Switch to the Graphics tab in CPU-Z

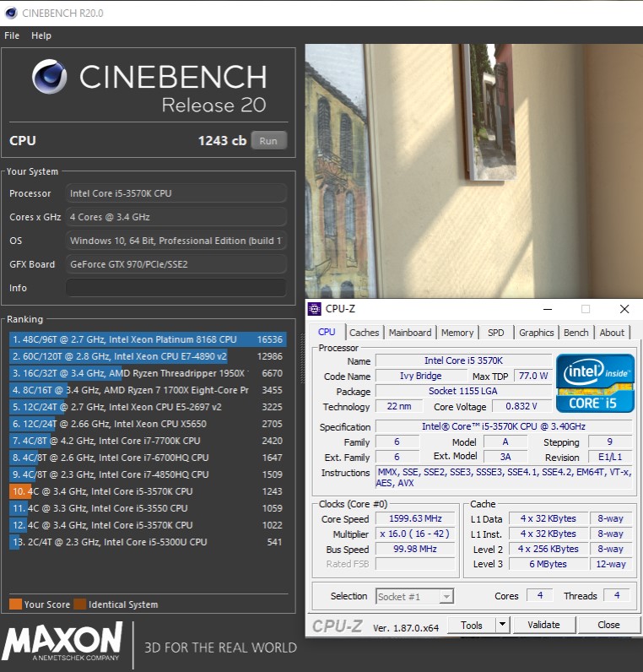pos(537,333)
